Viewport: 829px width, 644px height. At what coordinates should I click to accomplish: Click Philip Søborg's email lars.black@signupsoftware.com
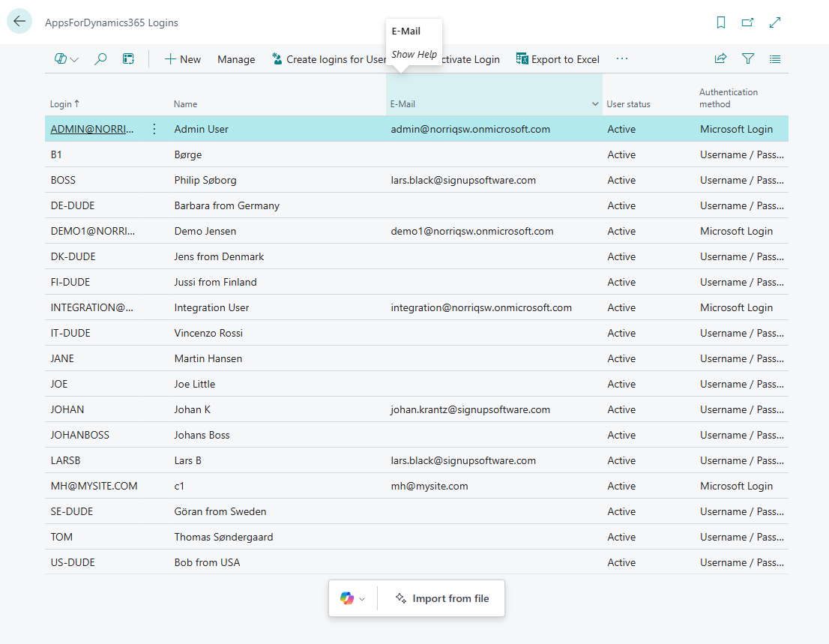(463, 180)
